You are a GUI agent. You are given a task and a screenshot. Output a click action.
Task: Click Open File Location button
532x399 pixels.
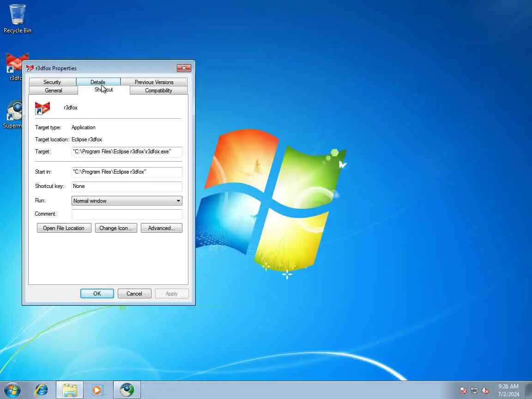click(64, 228)
